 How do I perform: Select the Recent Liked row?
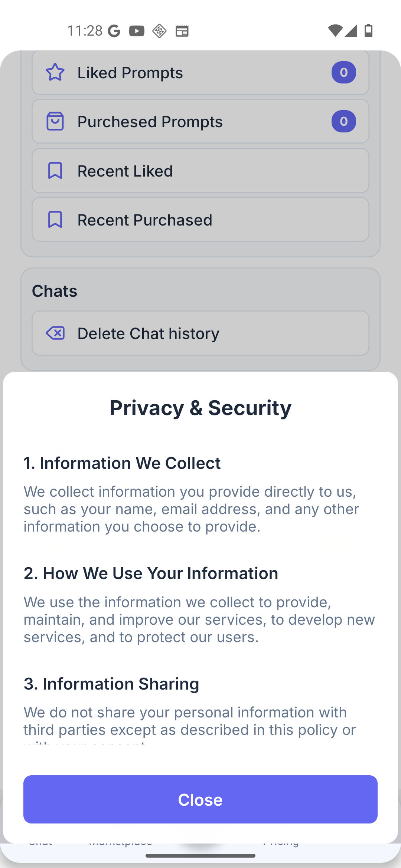tap(200, 171)
